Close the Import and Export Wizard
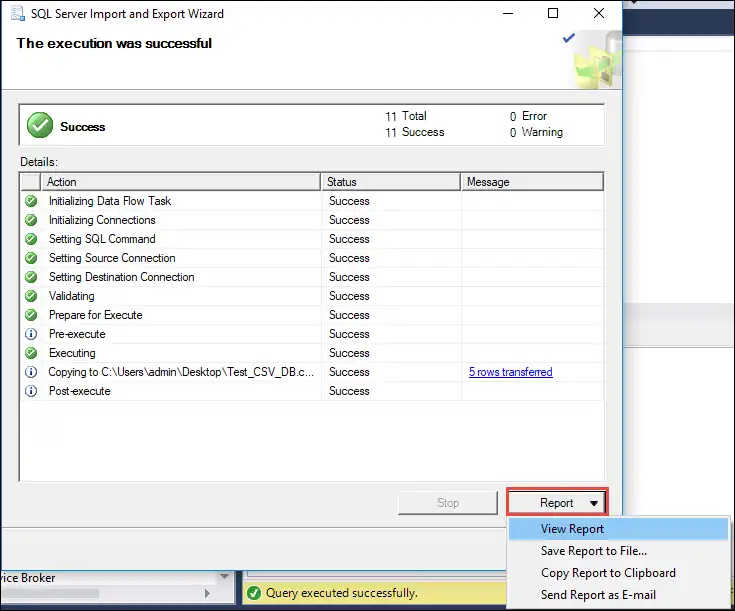This screenshot has height=611, width=735. click(599, 13)
